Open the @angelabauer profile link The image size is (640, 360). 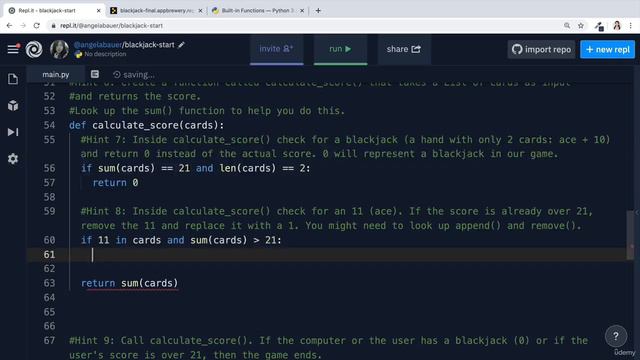(x=98, y=45)
